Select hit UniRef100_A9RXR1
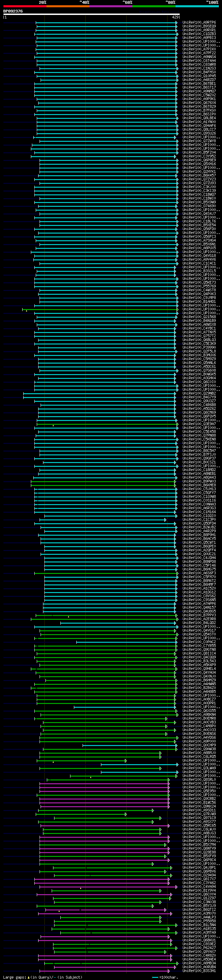Viewport: 222px width, 980px height. pyautogui.click(x=199, y=30)
